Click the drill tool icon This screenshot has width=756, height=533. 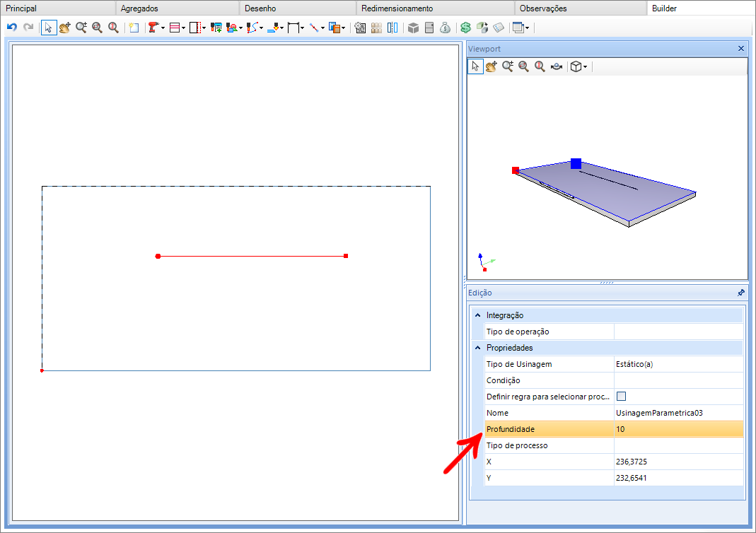[x=153, y=28]
